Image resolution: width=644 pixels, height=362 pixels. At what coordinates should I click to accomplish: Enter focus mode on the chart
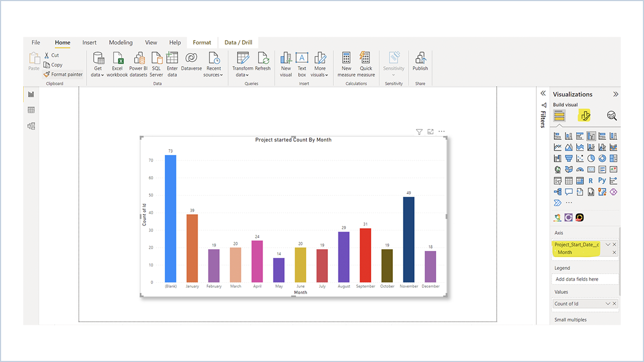click(430, 131)
